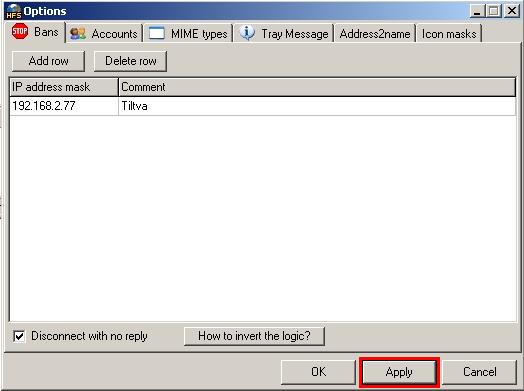The width and height of the screenshot is (524, 391).
Task: Go to the Tray Message tab
Action: (284, 34)
